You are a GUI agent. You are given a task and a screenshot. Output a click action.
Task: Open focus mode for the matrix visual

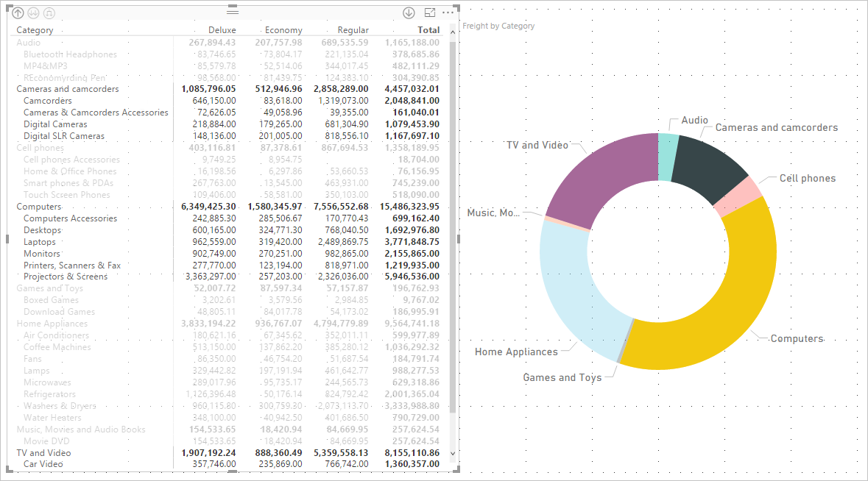[x=428, y=13]
